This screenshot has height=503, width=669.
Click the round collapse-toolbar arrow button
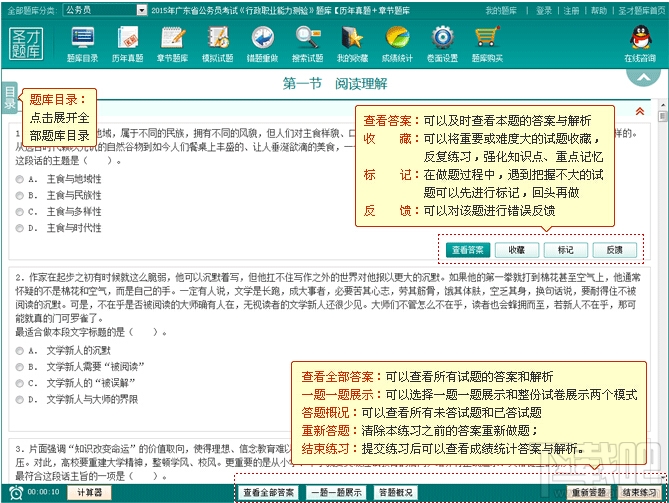point(643,77)
